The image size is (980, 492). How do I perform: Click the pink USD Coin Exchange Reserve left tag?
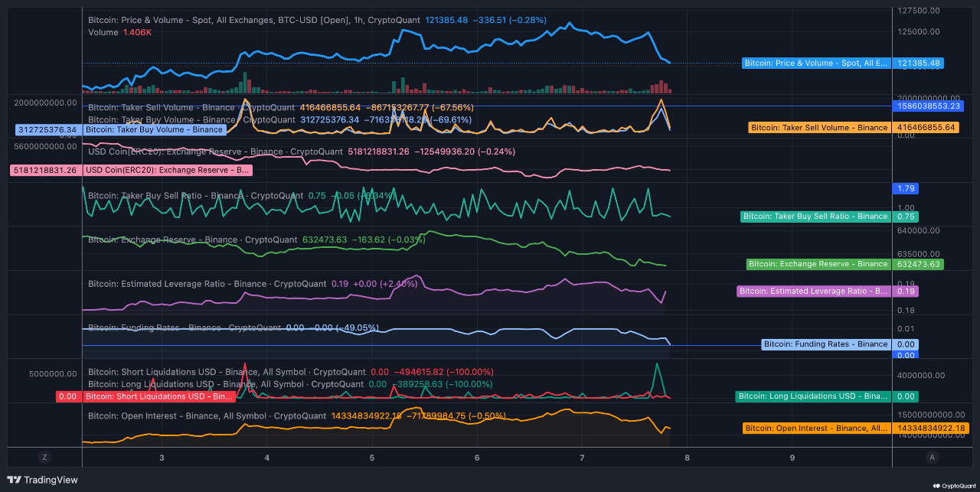[168, 170]
